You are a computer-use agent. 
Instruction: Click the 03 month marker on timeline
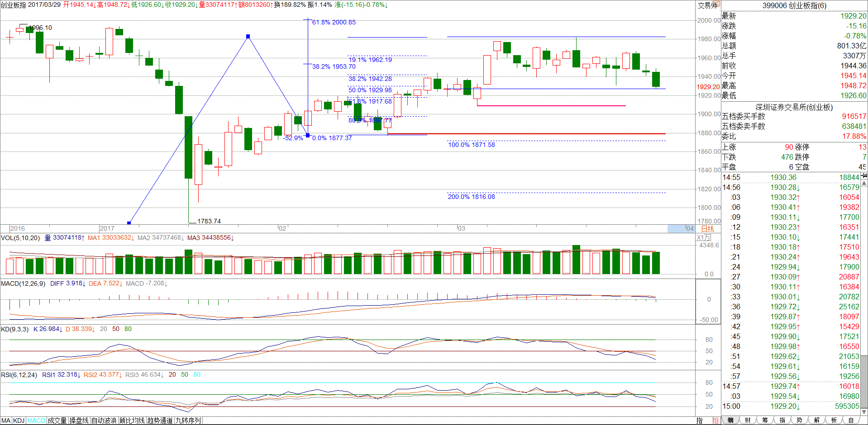click(461, 228)
